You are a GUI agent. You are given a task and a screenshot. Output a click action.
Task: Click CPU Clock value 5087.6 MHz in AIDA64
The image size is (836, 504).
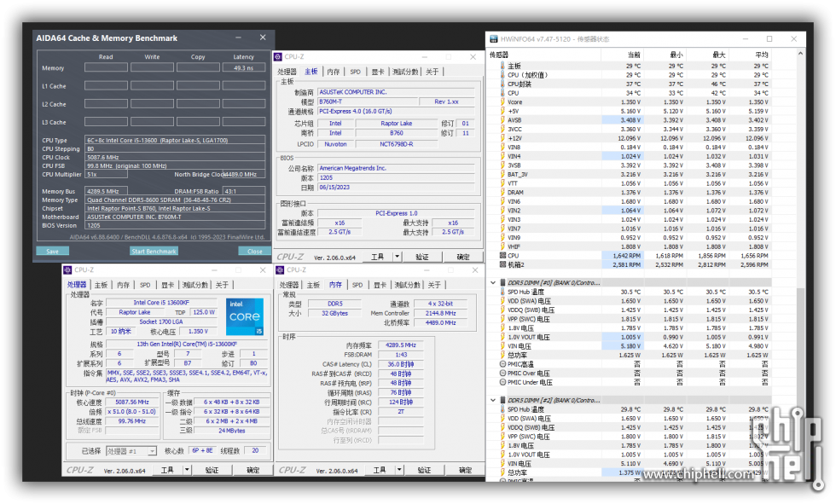click(175, 157)
